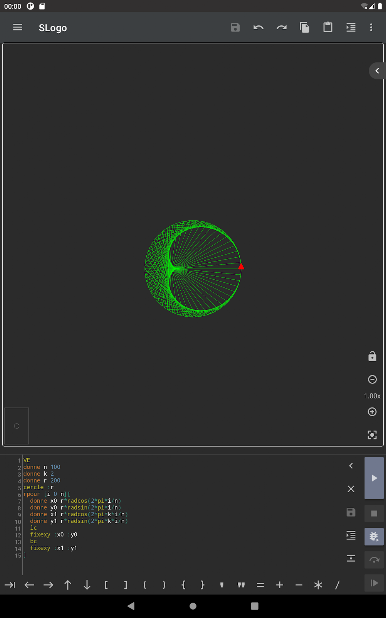Viewport: 386px width, 618px height.
Task: Center the view with focus icon
Action: click(x=372, y=435)
